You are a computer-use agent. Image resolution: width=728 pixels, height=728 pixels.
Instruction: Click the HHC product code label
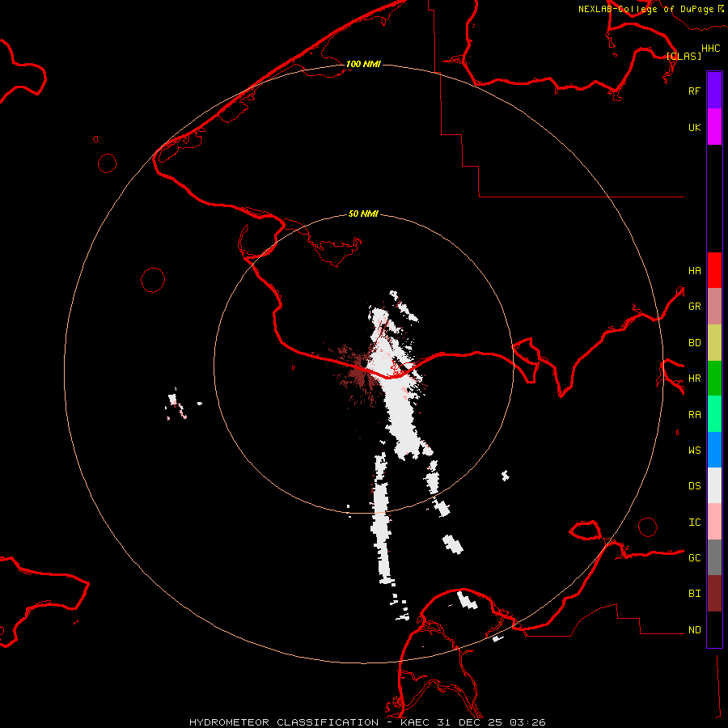coord(710,49)
